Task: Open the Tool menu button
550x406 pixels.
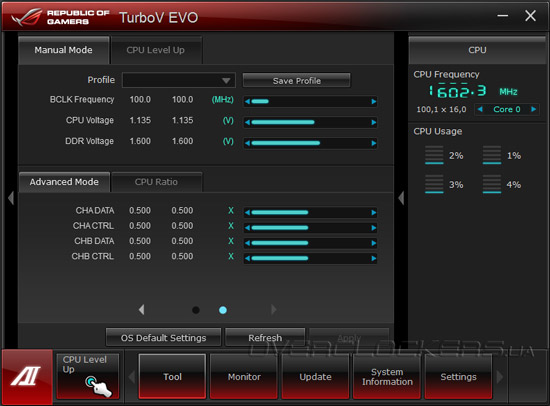Action: click(x=172, y=377)
